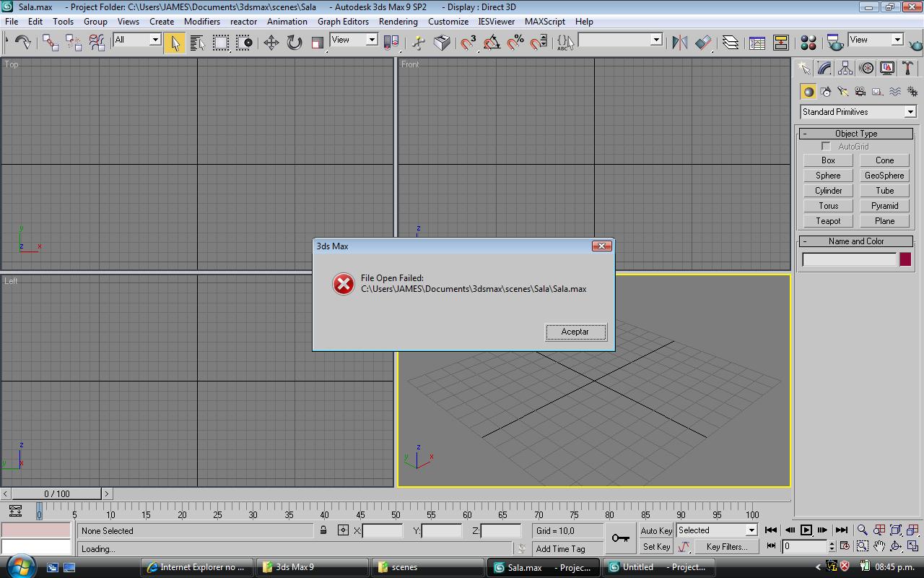Open the Render Scene dialog teapot icon
This screenshot has height=578, width=924.
tap(835, 43)
